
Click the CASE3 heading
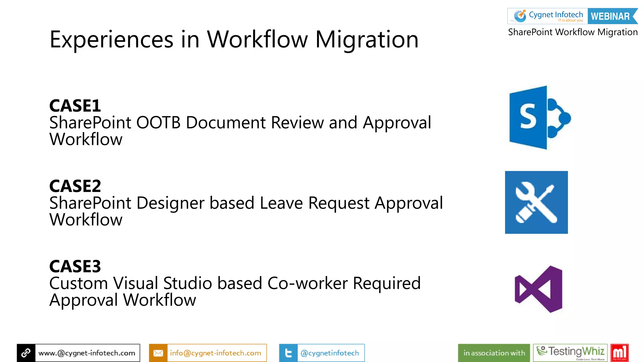tap(75, 266)
